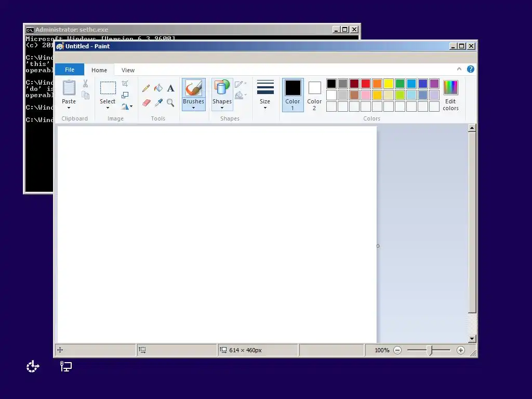The width and height of the screenshot is (532, 399).
Task: Open the Brushes dropdown arrow
Action: click(193, 108)
